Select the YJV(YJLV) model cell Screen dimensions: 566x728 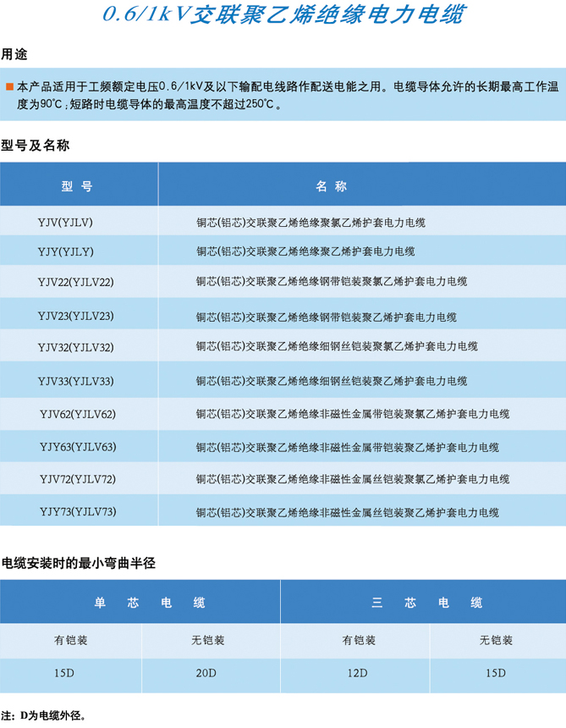(65, 223)
